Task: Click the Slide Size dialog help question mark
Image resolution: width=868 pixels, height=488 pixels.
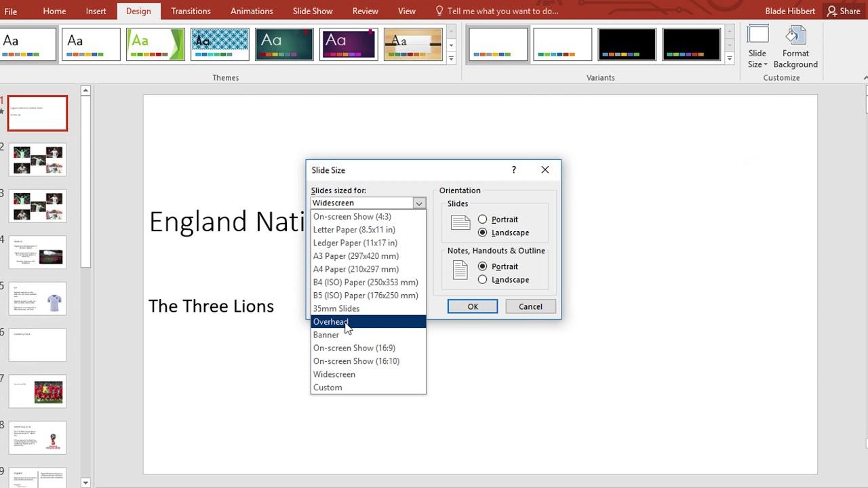Action: coord(513,169)
